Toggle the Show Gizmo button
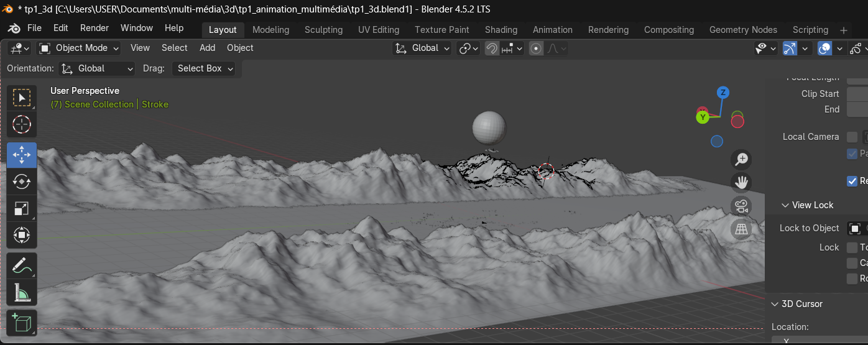This screenshot has width=868, height=345. pyautogui.click(x=790, y=48)
